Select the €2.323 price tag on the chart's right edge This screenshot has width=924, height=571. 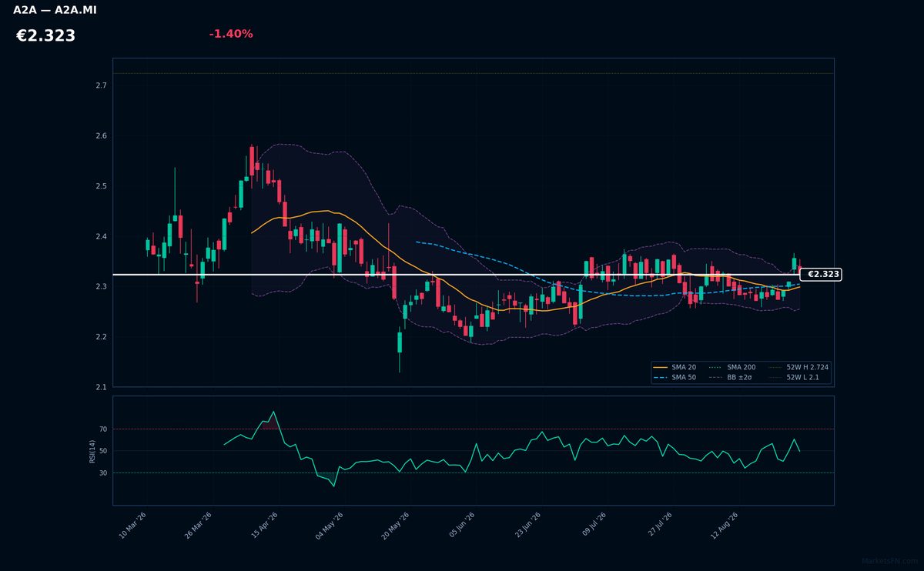821,274
